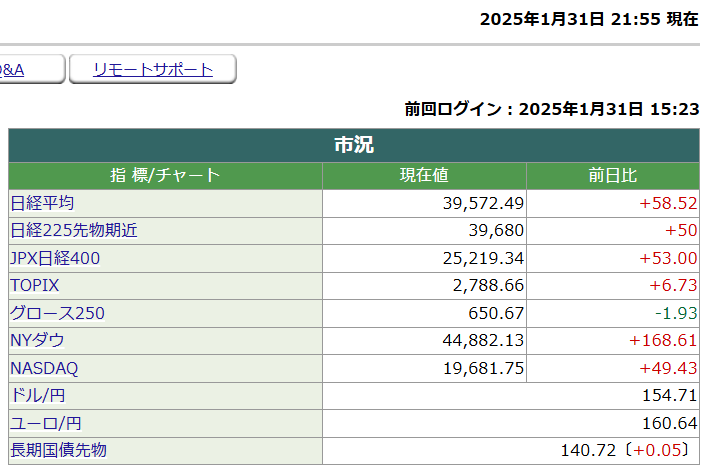709x468 pixels.
Task: View the グロース250 chart link
Action: coord(57,313)
